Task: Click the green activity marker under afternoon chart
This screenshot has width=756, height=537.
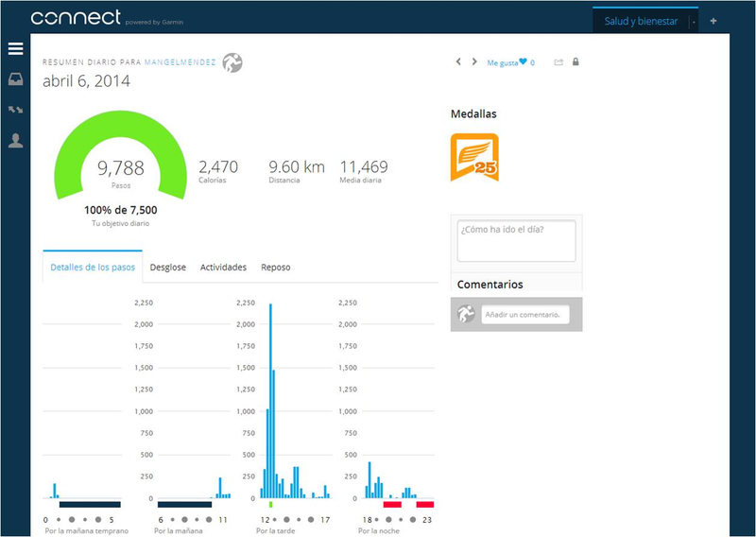Action: (x=271, y=504)
